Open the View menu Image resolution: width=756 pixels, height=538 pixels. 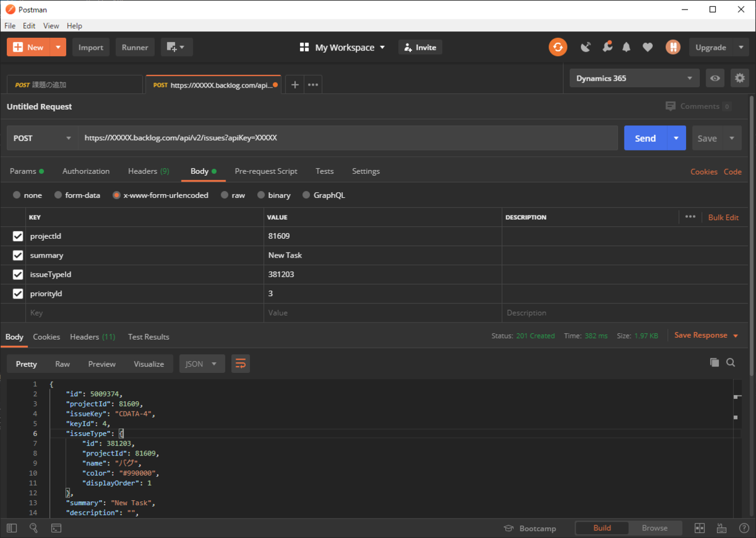point(51,26)
